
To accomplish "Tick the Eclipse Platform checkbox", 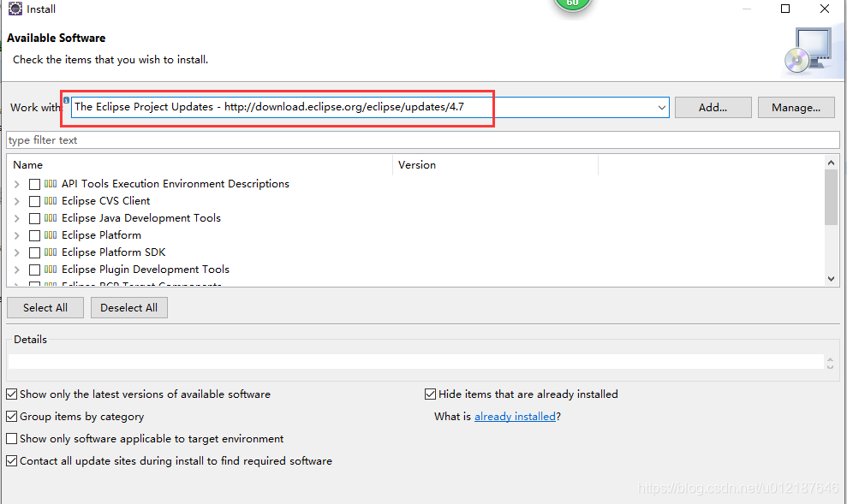I will (x=34, y=236).
